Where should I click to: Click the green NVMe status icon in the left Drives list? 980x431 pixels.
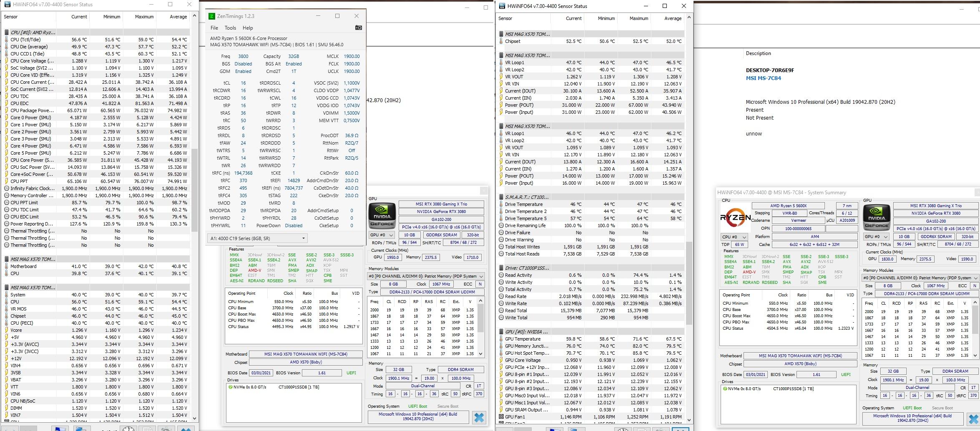tap(231, 387)
